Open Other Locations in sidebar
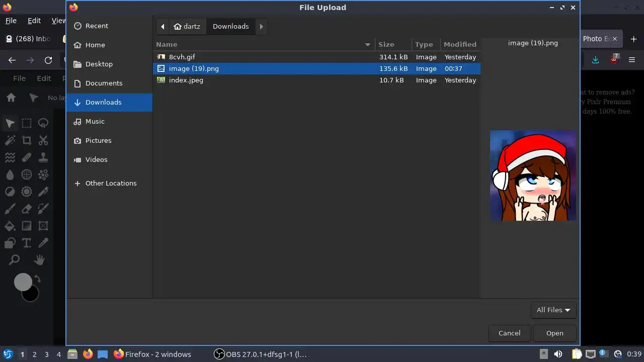 tap(109, 183)
